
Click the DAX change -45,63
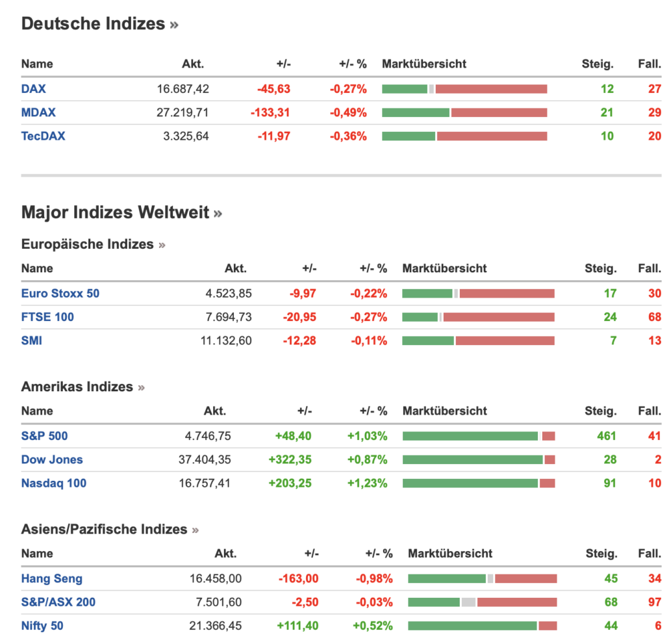click(273, 89)
